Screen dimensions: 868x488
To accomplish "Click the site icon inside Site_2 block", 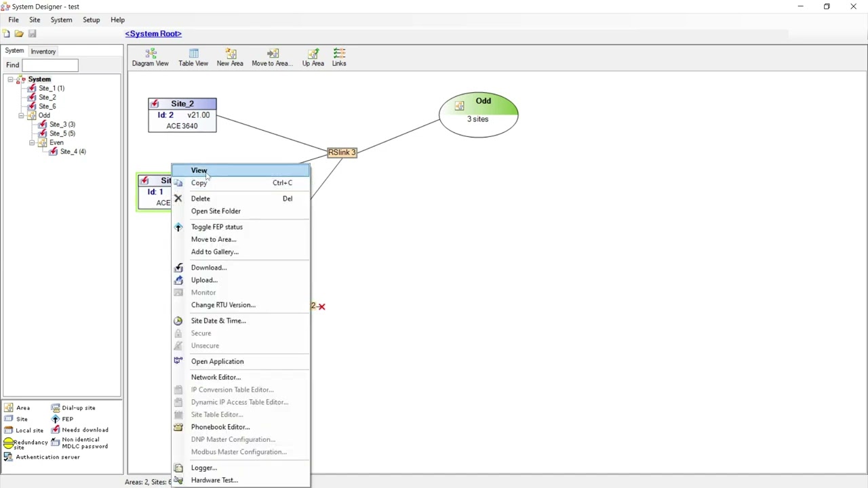I will tap(155, 104).
